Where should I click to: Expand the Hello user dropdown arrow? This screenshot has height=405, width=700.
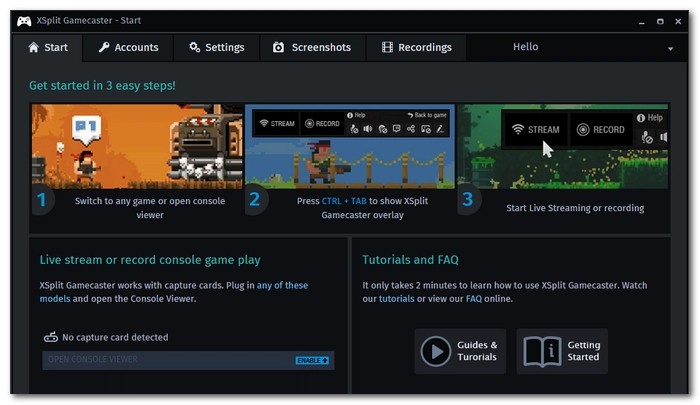[x=670, y=49]
